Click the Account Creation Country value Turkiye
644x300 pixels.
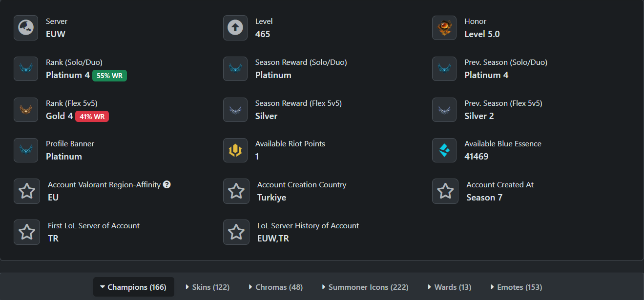point(272,198)
